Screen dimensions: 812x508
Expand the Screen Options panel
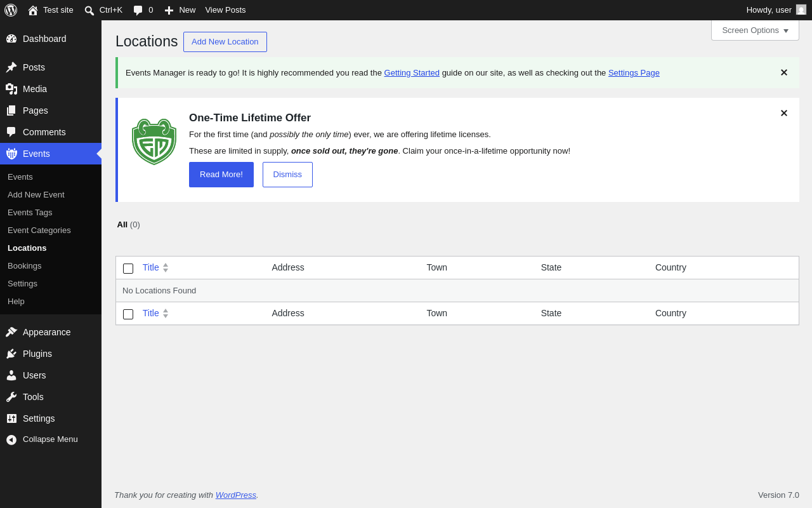(755, 30)
